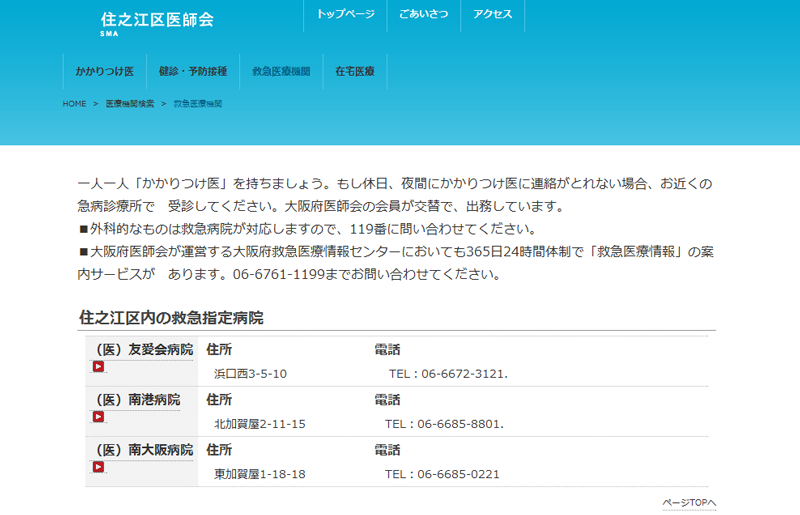Go to the アクセス page
800x515 pixels.
click(493, 15)
